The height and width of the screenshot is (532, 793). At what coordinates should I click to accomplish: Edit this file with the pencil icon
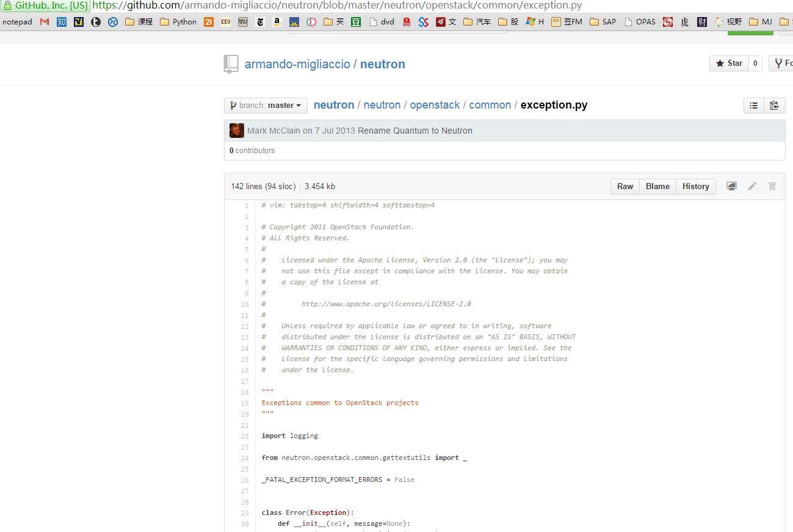752,186
